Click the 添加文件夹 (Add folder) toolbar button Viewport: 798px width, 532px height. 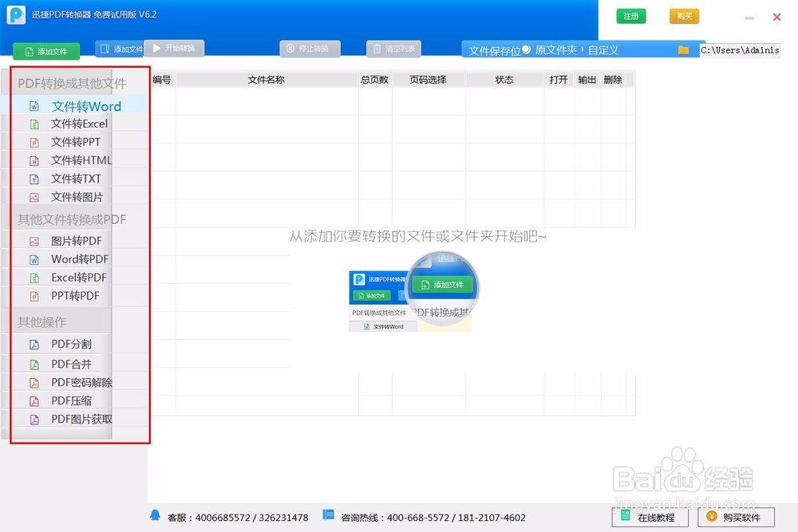click(120, 49)
